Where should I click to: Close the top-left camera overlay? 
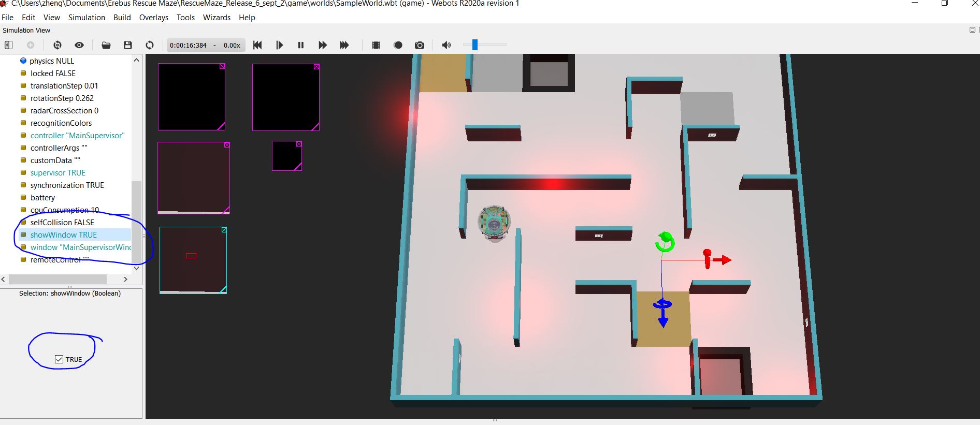222,66
